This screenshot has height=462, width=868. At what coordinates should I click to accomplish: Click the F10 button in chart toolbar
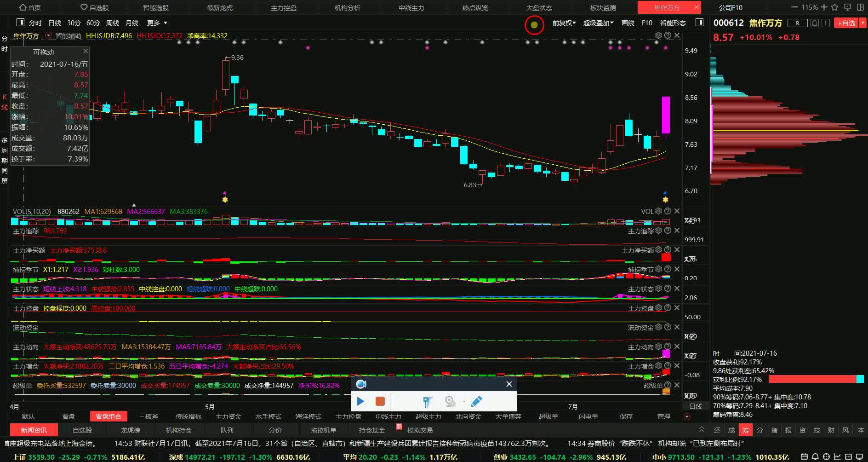click(647, 23)
